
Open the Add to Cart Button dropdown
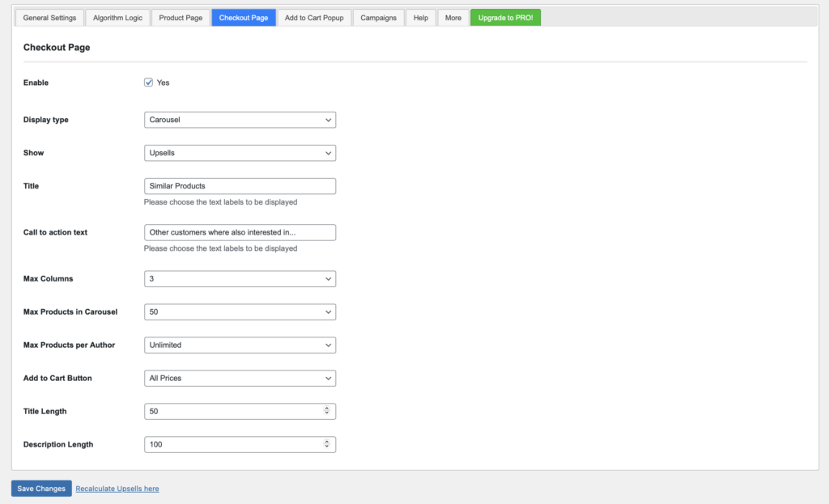point(240,378)
